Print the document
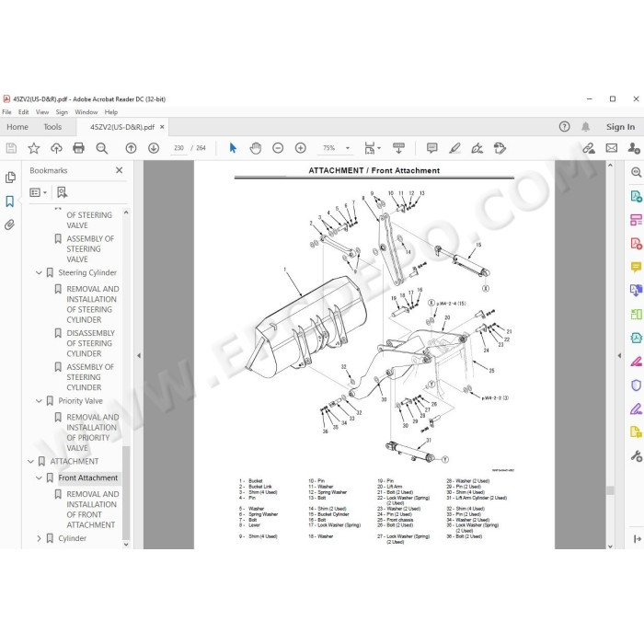This screenshot has width=644, height=644. [x=78, y=148]
